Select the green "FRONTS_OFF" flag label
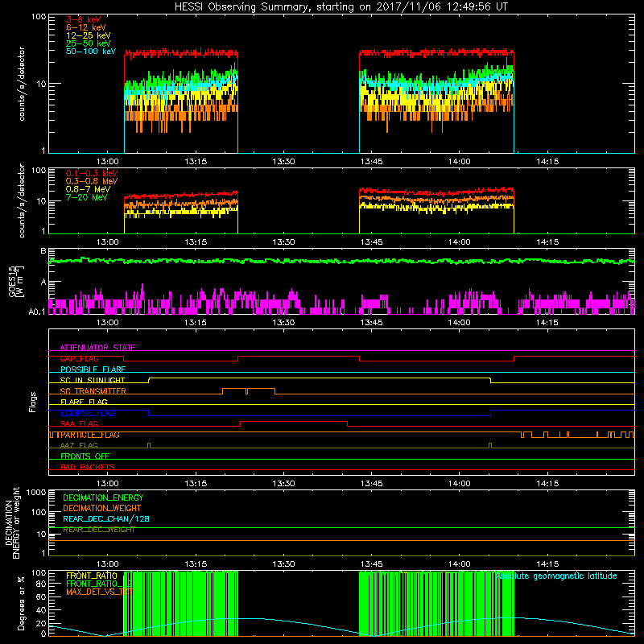This screenshot has width=644, height=644. click(x=85, y=456)
